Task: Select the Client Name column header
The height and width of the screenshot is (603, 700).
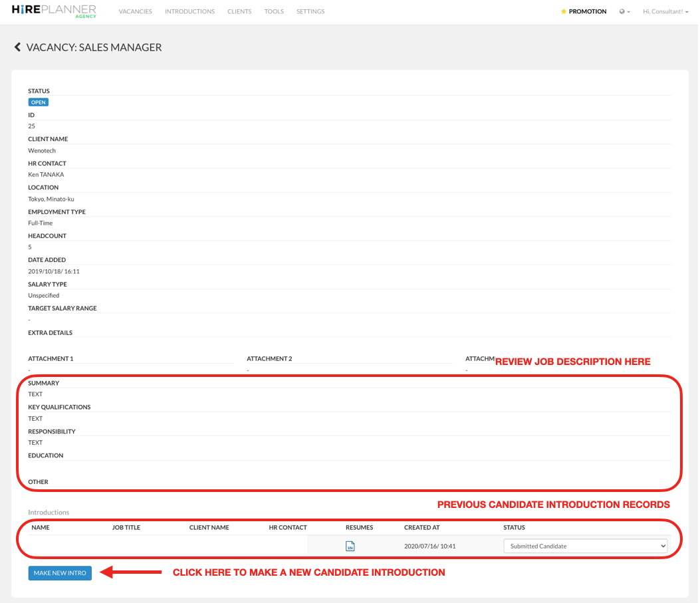Action: (209, 527)
